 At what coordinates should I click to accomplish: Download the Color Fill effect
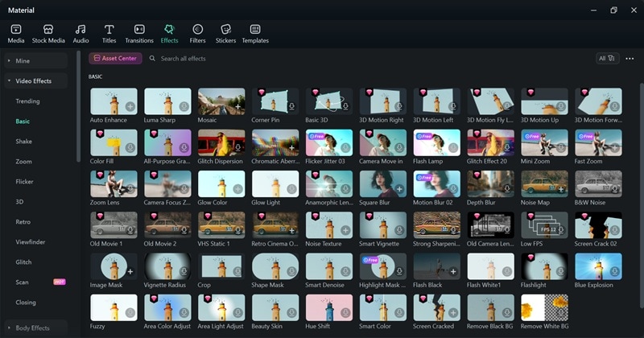130,148
